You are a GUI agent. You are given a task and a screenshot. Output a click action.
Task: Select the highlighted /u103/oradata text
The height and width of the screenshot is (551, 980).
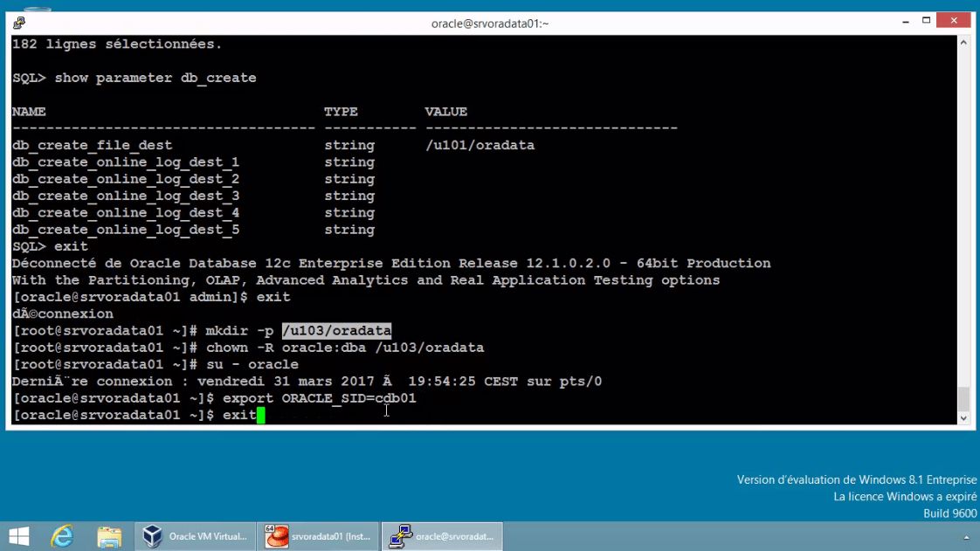[336, 330]
